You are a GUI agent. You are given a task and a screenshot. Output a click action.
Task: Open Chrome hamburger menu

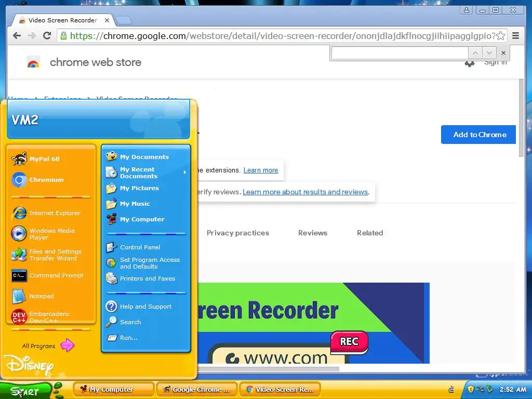515,36
